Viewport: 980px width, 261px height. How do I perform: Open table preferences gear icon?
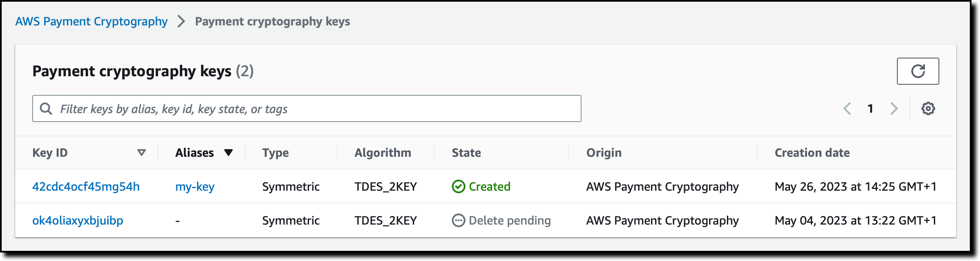point(928,109)
